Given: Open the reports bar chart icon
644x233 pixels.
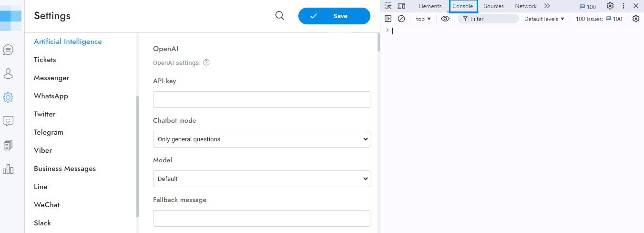Looking at the screenshot, I should click(x=8, y=169).
